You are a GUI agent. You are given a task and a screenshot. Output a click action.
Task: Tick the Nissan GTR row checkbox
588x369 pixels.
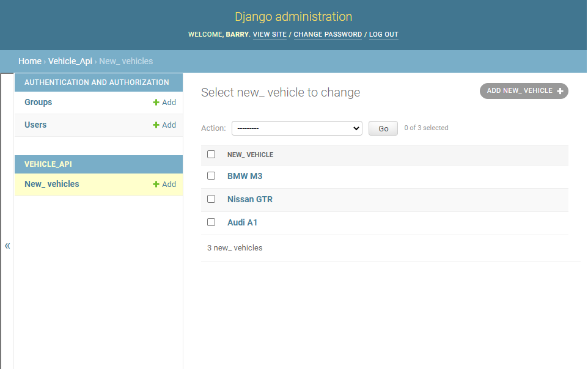tap(211, 199)
